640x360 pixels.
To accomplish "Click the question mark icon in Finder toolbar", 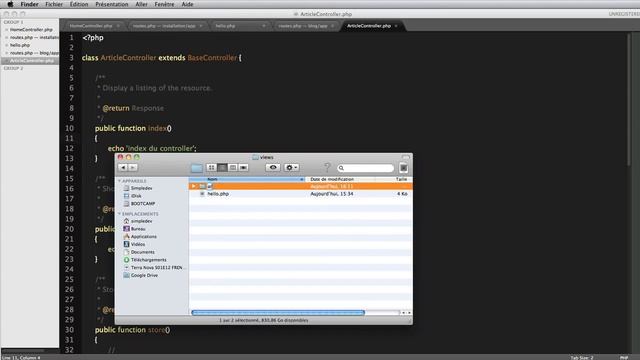I will click(327, 167).
